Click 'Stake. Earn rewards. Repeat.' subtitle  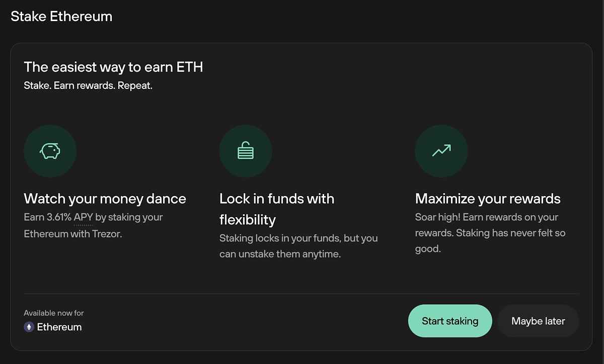pos(88,85)
